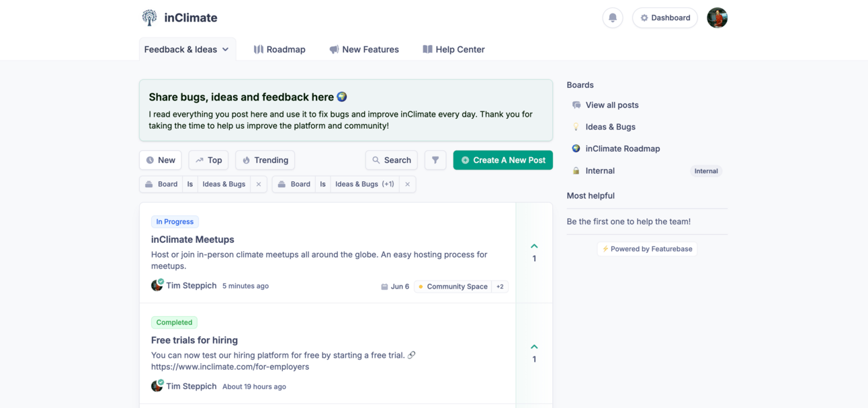The height and width of the screenshot is (408, 868).
Task: Click the '5 minutes ago' timestamp
Action: coord(245,286)
